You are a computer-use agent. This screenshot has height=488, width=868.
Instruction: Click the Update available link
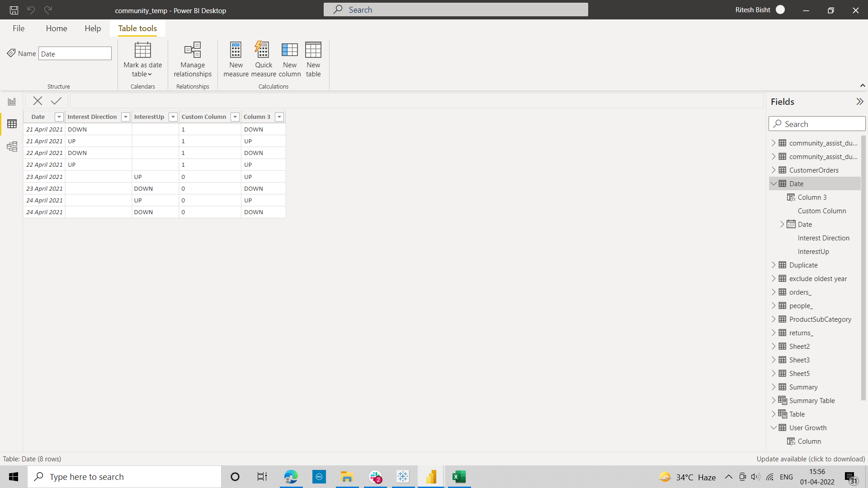pyautogui.click(x=811, y=459)
